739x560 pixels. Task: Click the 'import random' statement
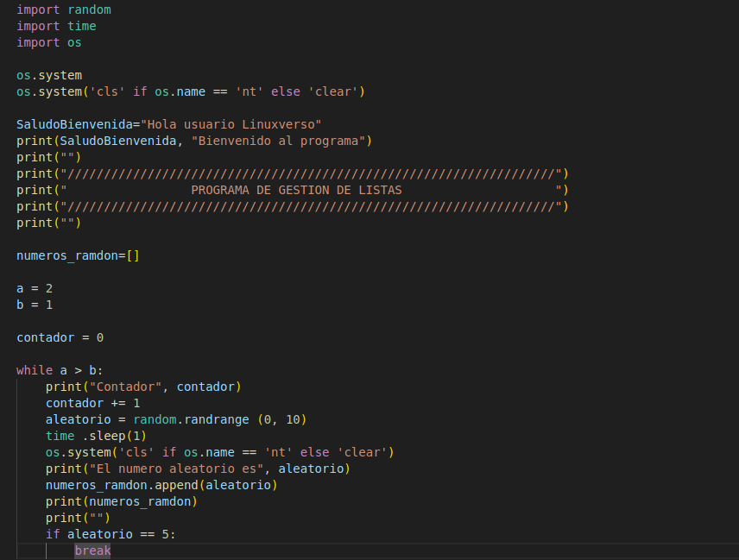coord(63,9)
